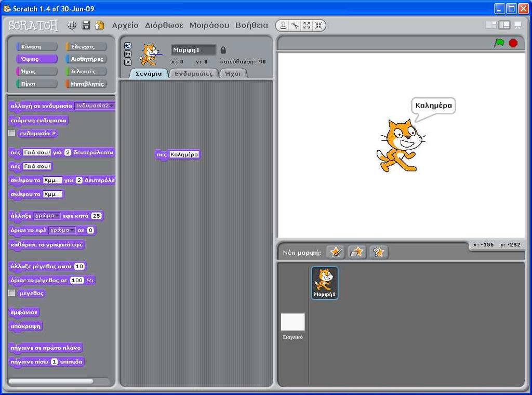The height and width of the screenshot is (395, 532).
Task: Select the Μορφή1 sprite thumbnail
Action: (325, 283)
